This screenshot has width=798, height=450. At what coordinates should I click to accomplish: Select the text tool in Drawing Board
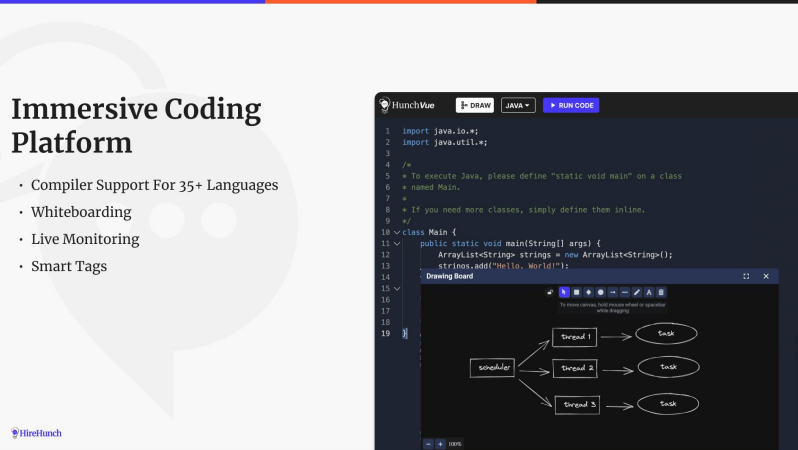pyautogui.click(x=649, y=292)
